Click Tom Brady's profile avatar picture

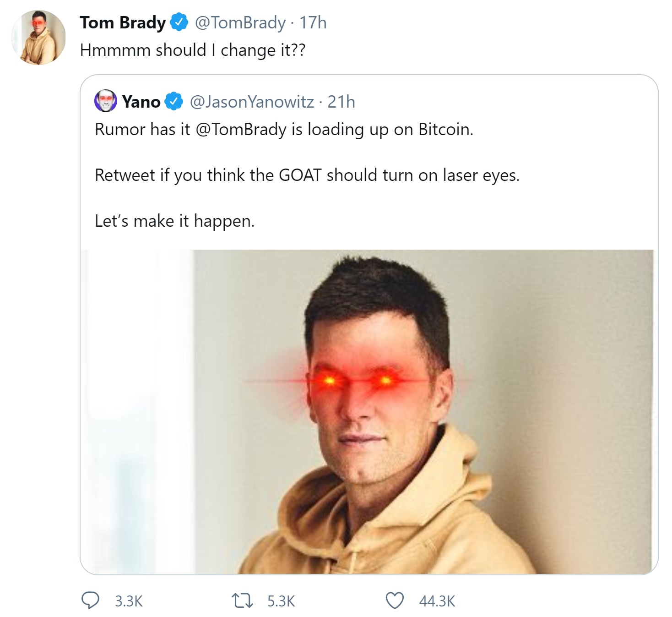pyautogui.click(x=40, y=36)
